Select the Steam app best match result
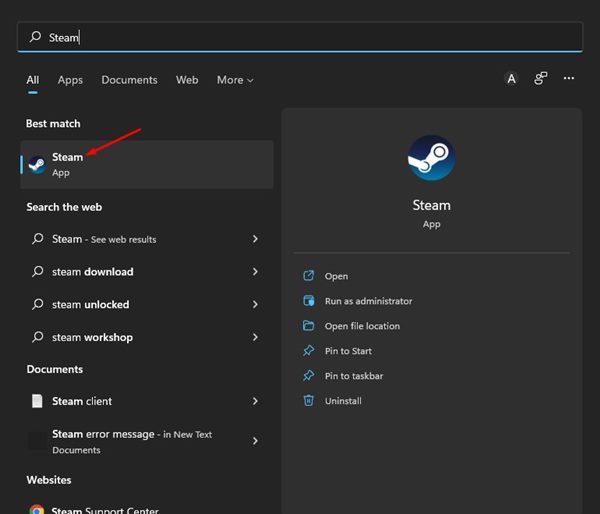The width and height of the screenshot is (600, 514). pyautogui.click(x=146, y=164)
